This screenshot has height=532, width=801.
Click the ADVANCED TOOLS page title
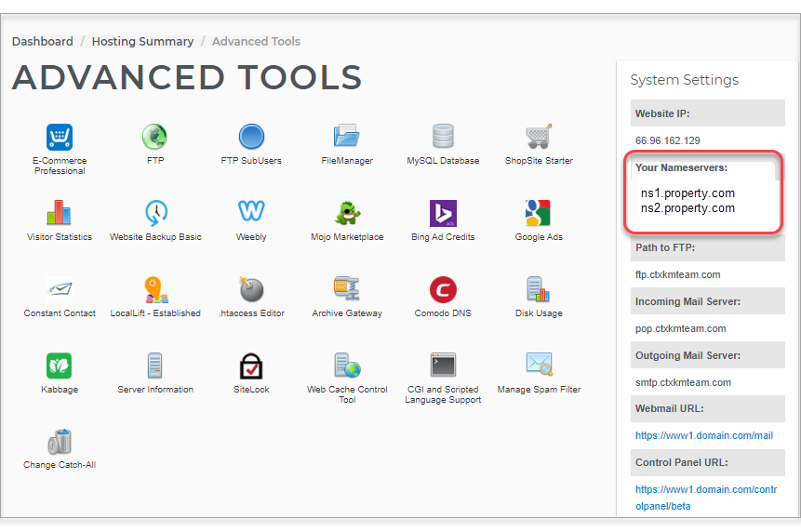(x=187, y=77)
